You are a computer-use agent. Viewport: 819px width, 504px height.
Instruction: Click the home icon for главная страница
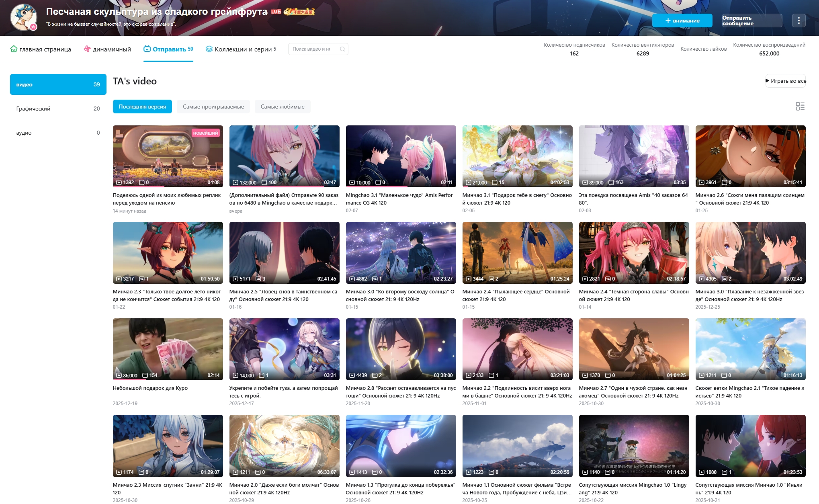tap(14, 49)
